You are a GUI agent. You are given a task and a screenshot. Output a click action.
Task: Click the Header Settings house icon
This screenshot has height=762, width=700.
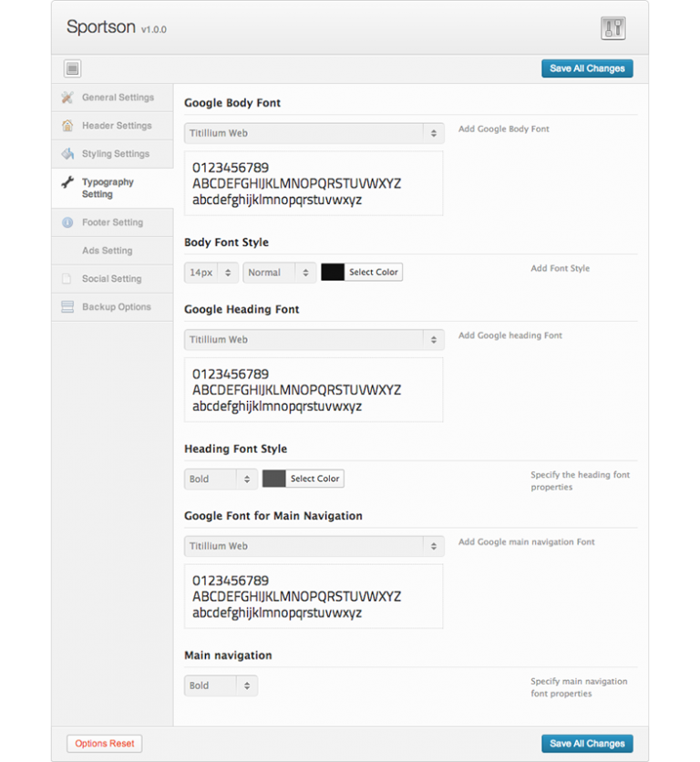pos(67,126)
